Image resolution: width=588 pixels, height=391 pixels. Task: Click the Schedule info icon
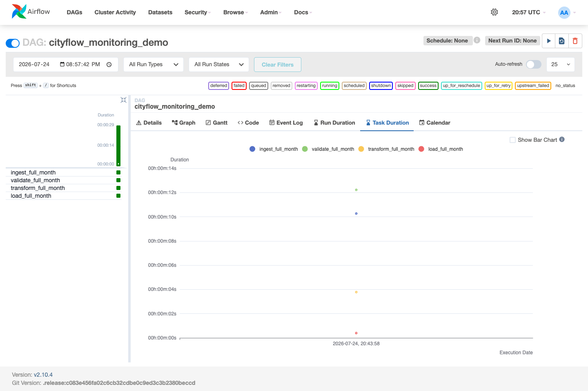coord(477,40)
